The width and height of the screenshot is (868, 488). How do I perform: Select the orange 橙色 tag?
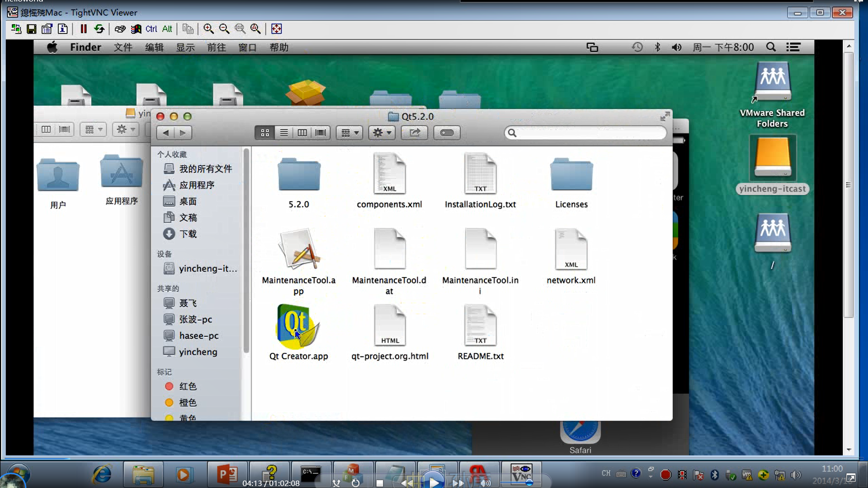pos(180,402)
